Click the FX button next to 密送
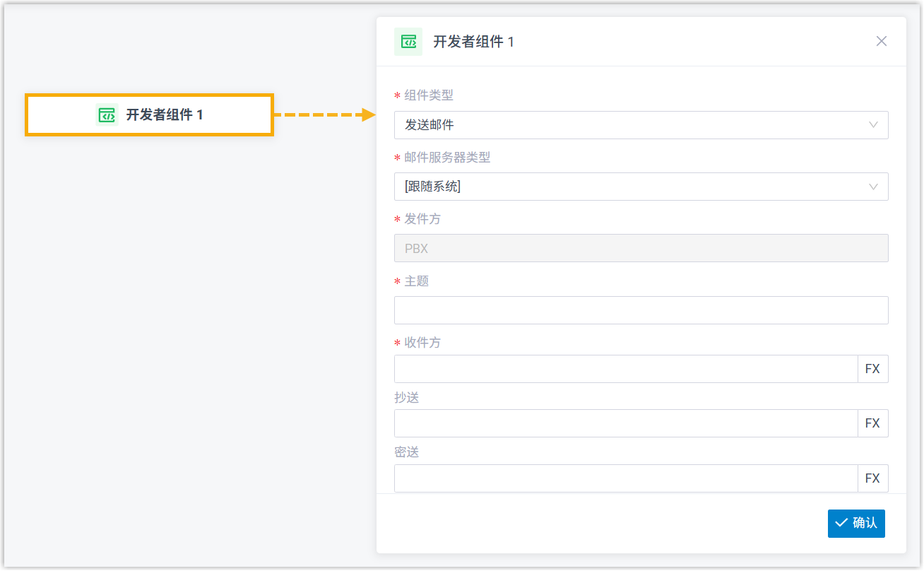 click(872, 478)
